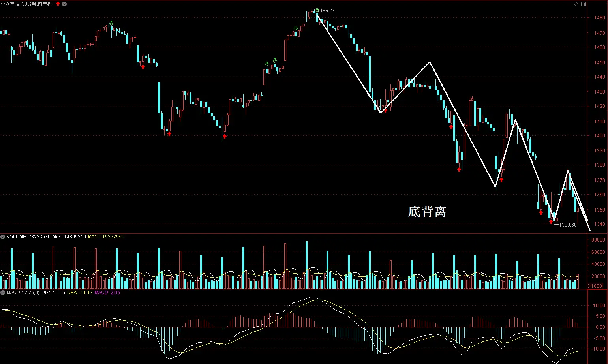The image size is (608, 364).
Task: Click the 1400 price axis label
Action: point(600,136)
